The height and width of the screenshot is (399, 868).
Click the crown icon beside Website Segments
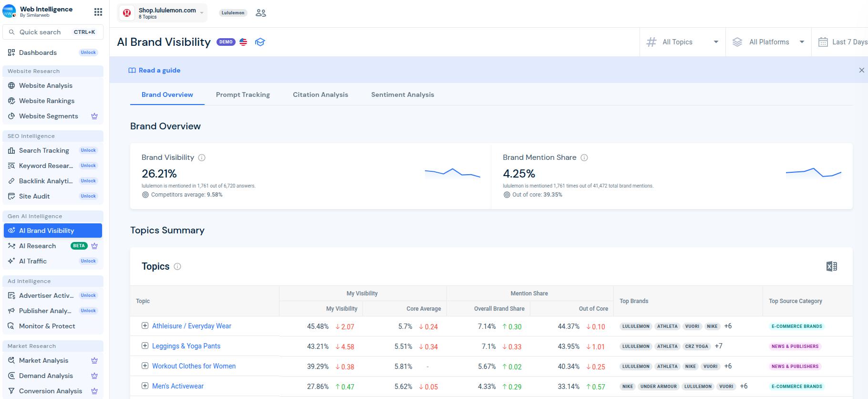click(x=94, y=116)
